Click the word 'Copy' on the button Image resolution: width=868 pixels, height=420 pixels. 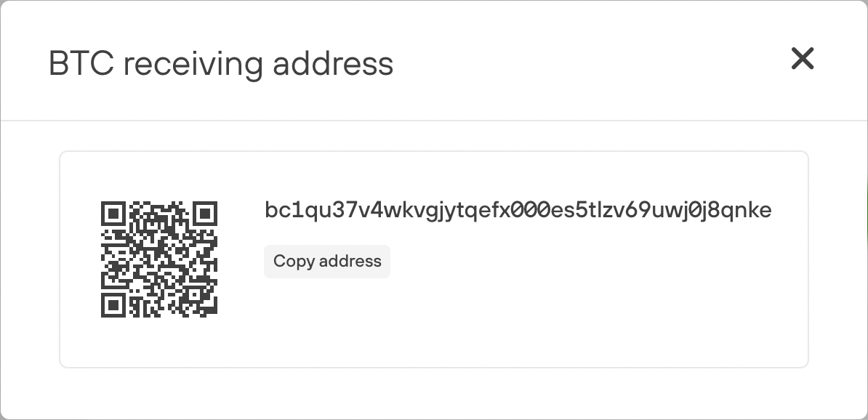pos(294,261)
